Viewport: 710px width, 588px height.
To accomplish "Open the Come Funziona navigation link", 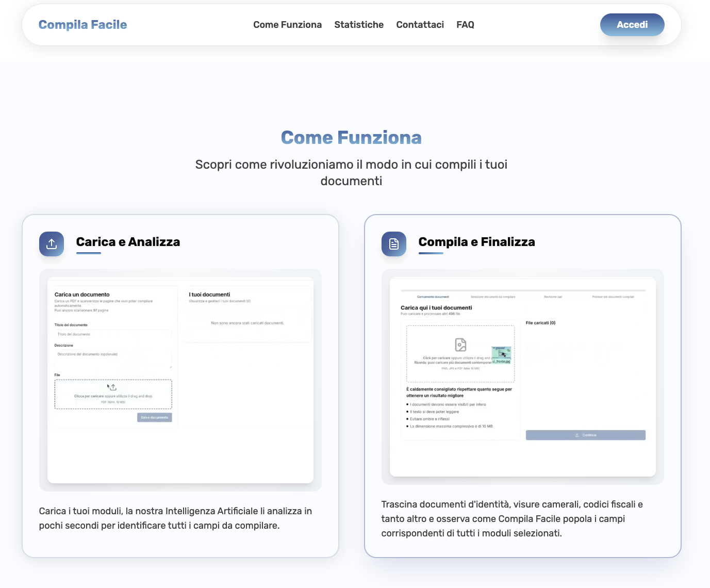I will tap(287, 25).
